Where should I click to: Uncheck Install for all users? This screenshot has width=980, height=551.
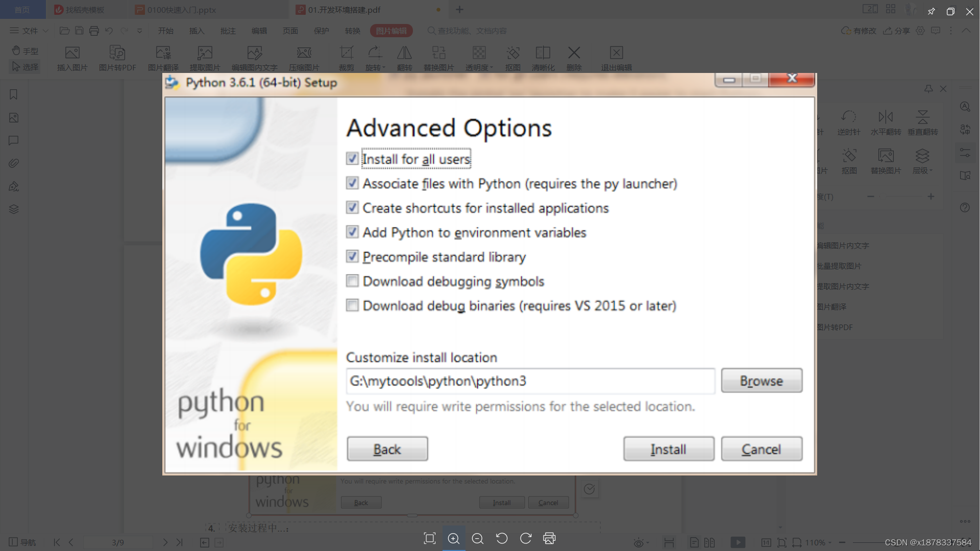tap(352, 159)
